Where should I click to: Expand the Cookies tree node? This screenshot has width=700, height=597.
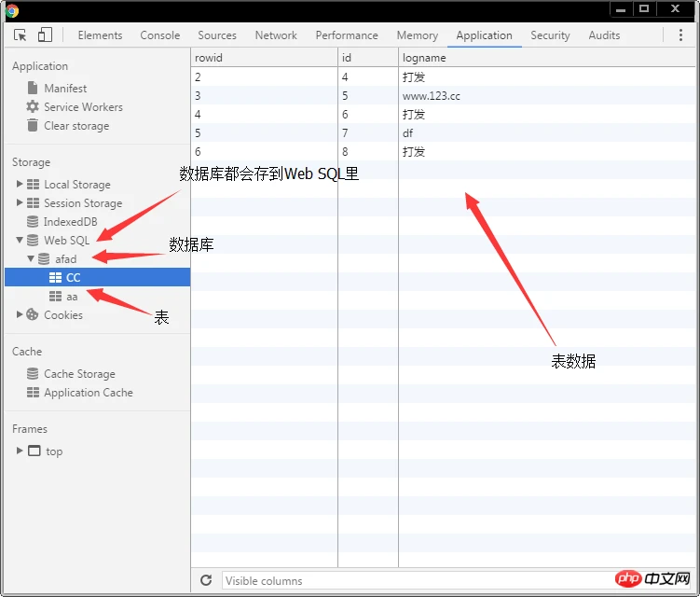point(20,314)
